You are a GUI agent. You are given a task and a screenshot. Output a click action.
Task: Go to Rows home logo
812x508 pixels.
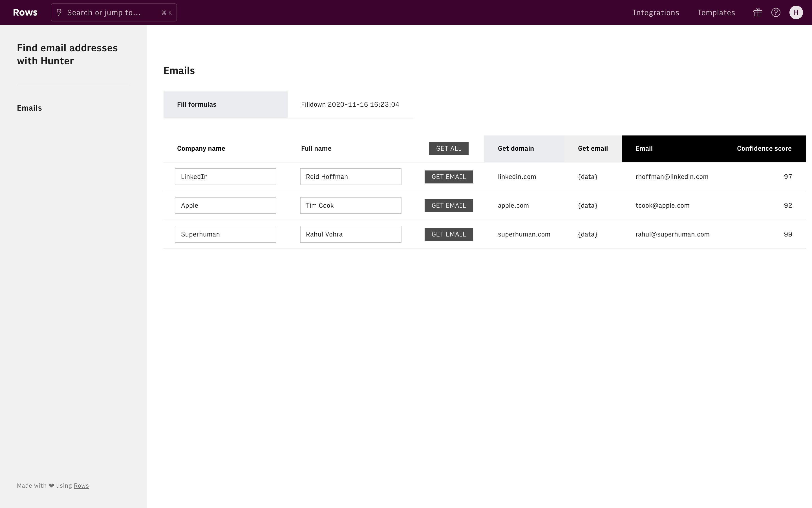click(x=25, y=12)
